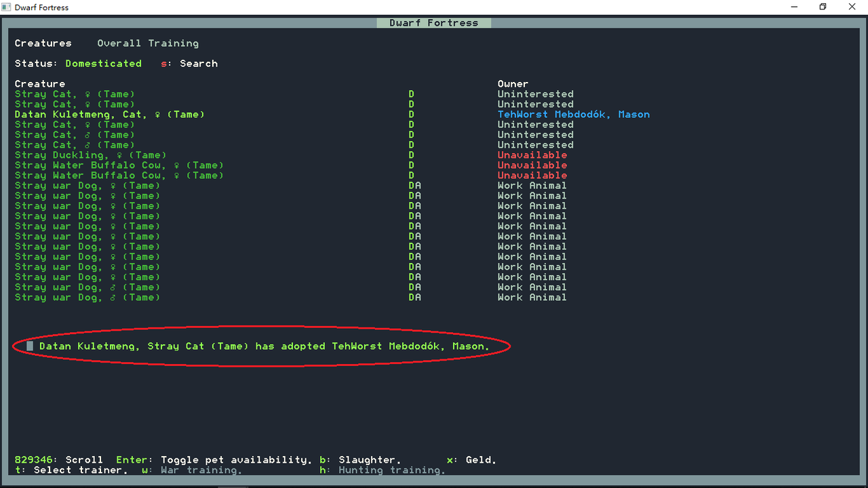The height and width of the screenshot is (488, 868).
Task: Click the D flag in Stray Duckling row
Action: [412, 155]
